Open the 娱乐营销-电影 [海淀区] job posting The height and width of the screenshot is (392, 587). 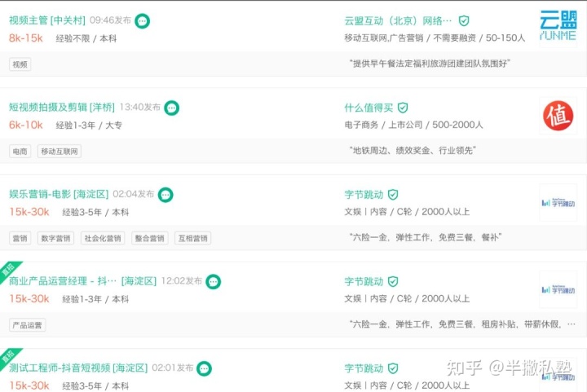coord(59,194)
